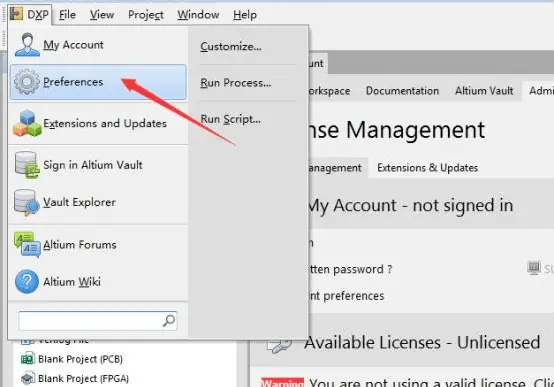Open the Extensions & Updates sub-tab

[x=427, y=168]
